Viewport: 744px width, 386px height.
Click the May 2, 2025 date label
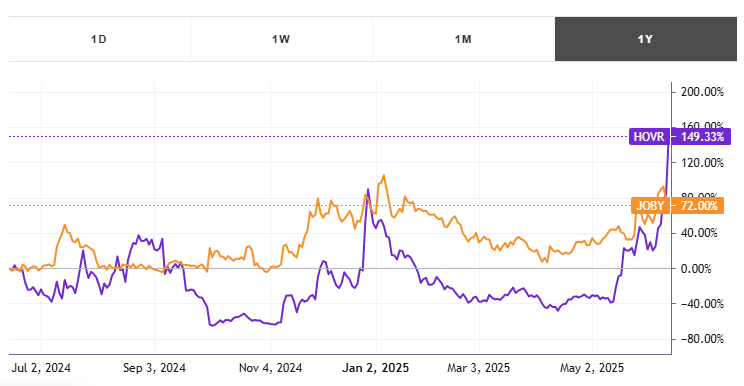[592, 368]
